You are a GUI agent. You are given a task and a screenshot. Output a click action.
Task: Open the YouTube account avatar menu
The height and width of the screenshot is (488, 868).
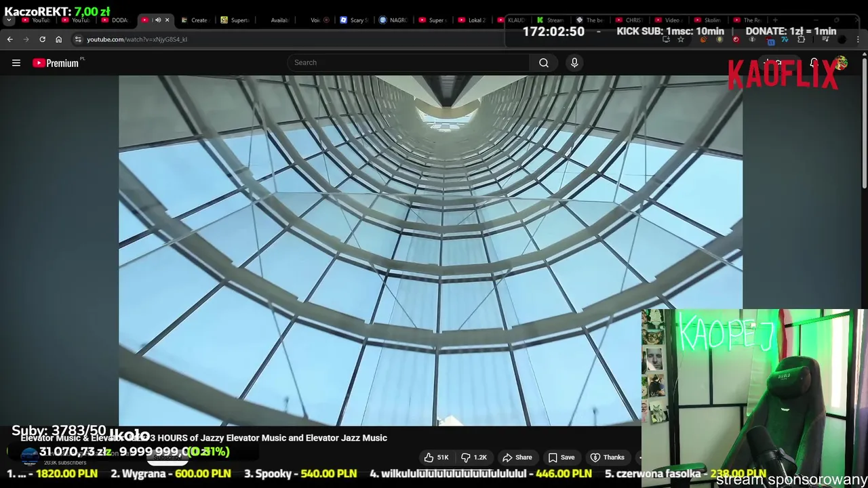841,62
